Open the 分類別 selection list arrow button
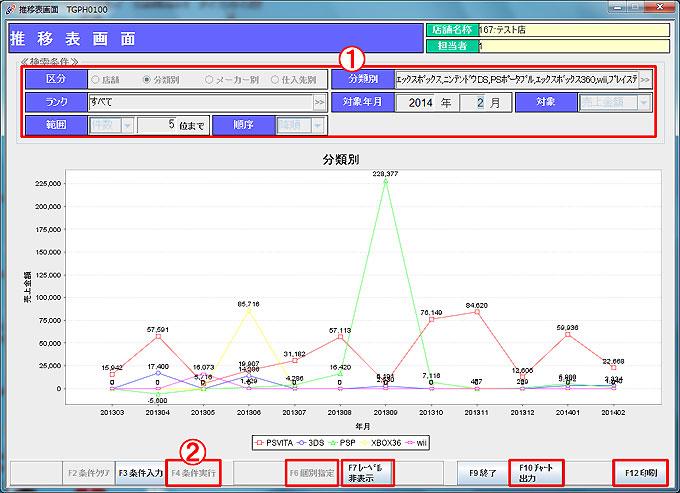 pyautogui.click(x=645, y=78)
